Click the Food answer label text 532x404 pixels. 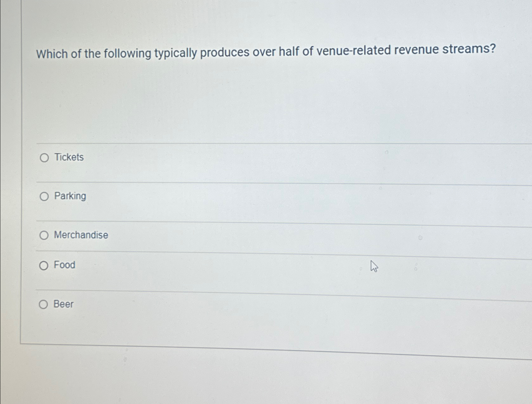point(65,265)
